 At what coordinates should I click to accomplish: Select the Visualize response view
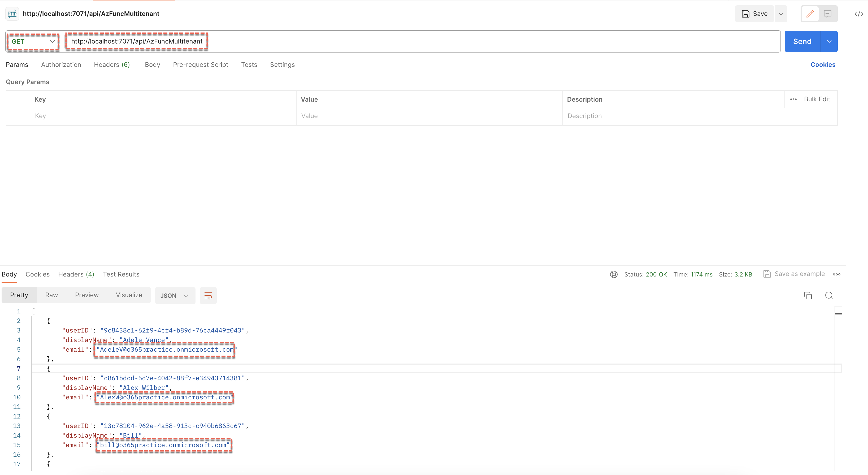[129, 295]
